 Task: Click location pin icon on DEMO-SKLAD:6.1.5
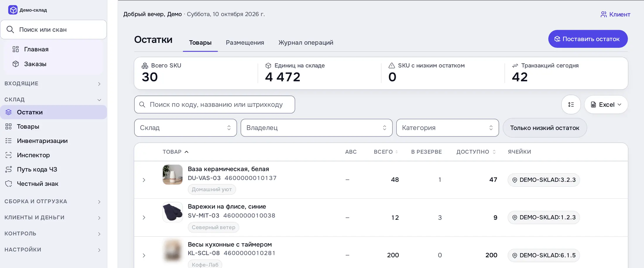point(515,255)
